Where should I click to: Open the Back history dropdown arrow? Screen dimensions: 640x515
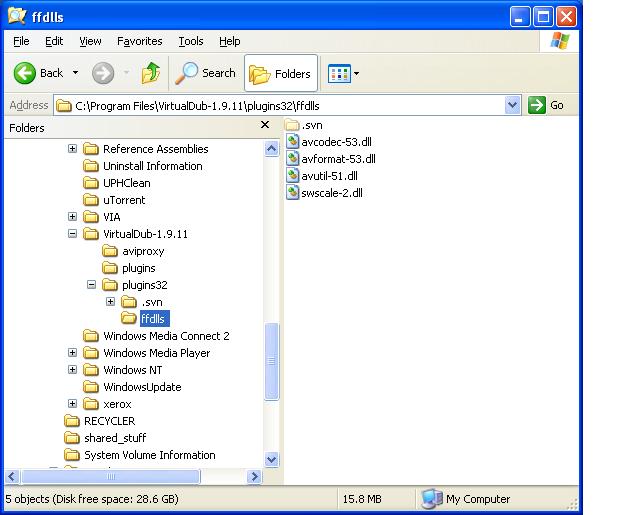coord(76,73)
